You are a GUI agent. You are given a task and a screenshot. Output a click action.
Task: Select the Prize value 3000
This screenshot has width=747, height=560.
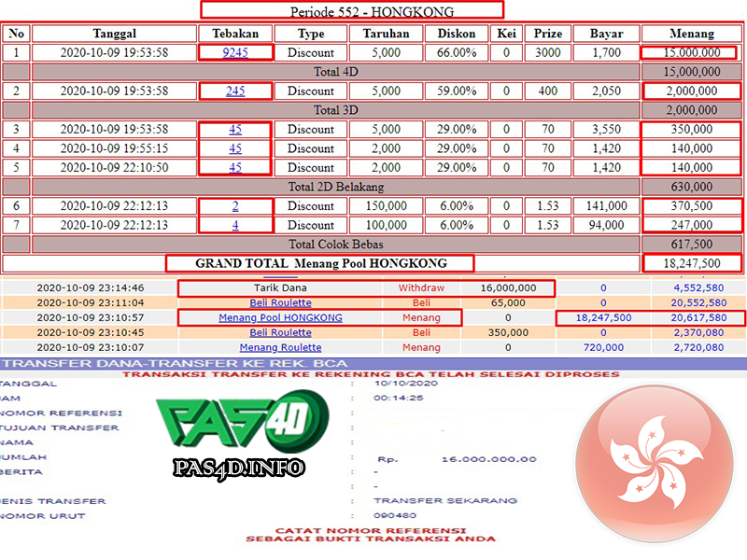(548, 52)
